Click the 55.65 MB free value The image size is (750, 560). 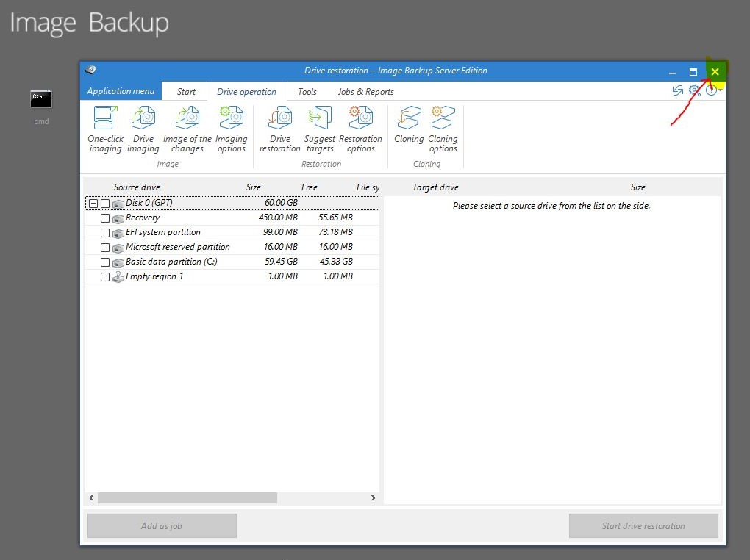[335, 217]
